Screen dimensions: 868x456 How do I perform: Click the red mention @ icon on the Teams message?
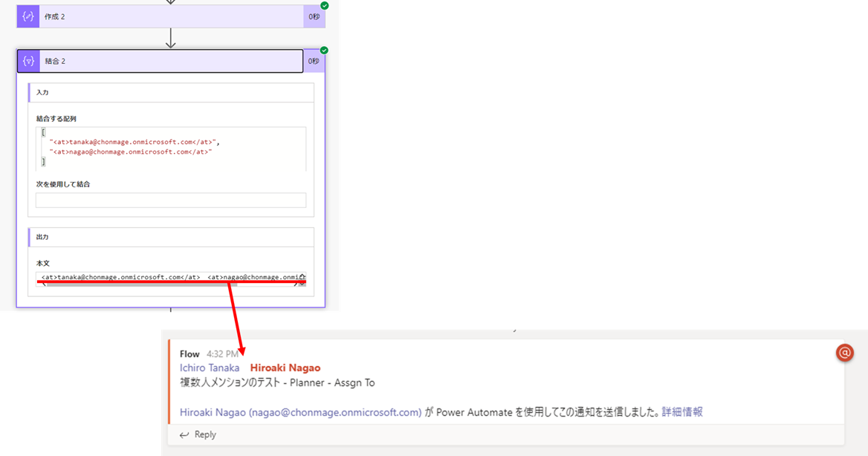(845, 353)
